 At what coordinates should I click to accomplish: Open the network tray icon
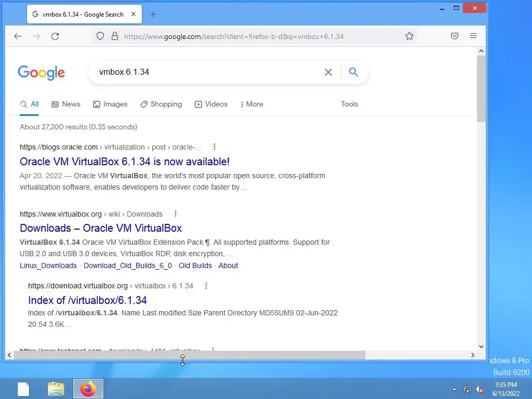tap(467, 389)
